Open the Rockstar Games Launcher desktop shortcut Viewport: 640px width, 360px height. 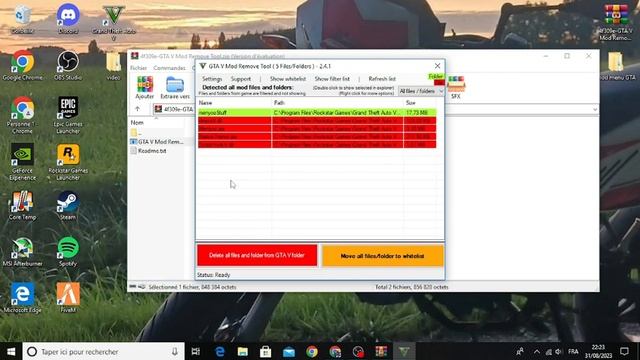(x=68, y=162)
